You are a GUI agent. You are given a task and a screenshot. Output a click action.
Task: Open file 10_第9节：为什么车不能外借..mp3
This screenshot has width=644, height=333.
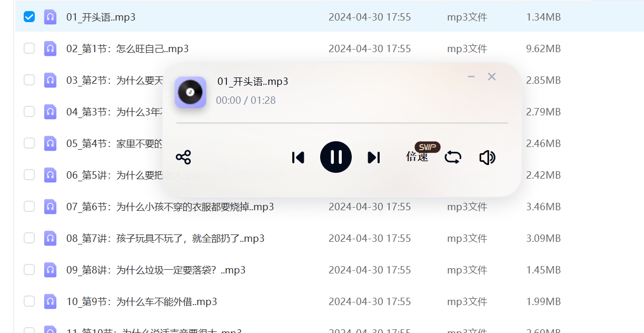142,301
